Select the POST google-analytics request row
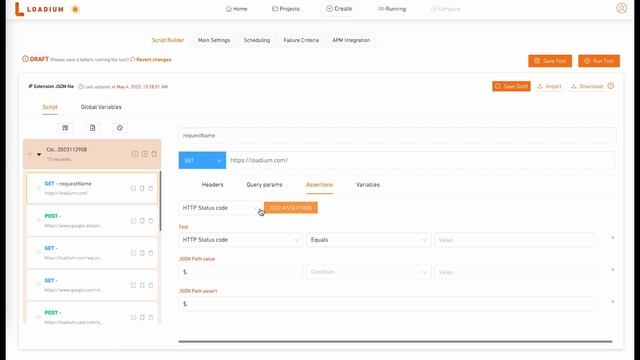 [x=92, y=221]
